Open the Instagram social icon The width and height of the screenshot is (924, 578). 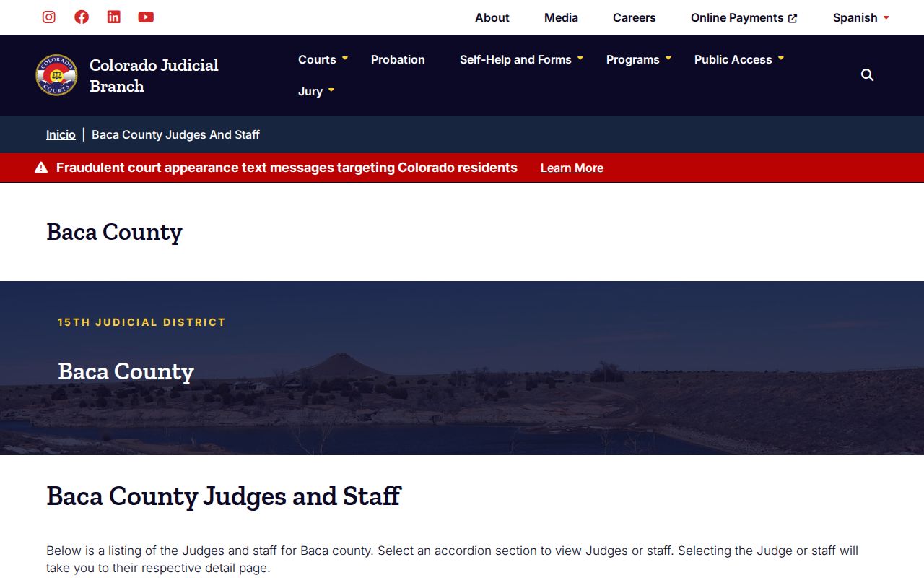(49, 17)
